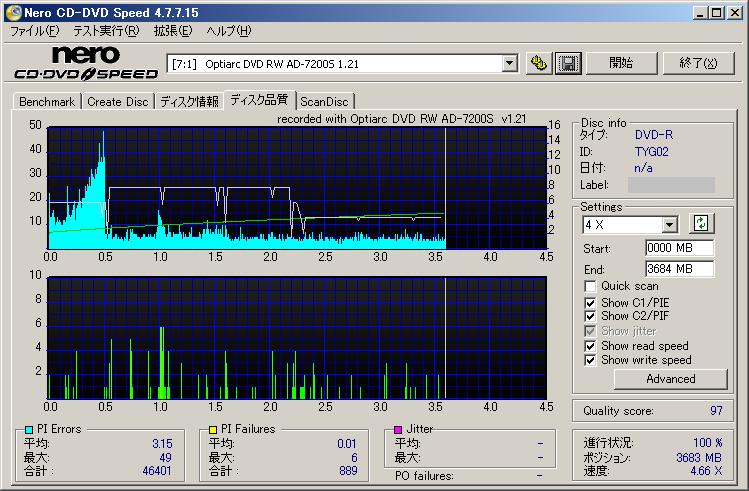
Task: Click the recorded with Optiarc caption
Action: coord(401,119)
